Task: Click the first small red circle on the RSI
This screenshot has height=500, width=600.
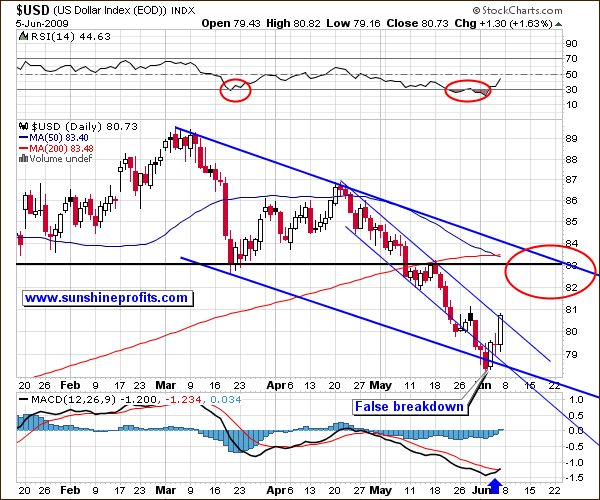Action: pos(236,90)
